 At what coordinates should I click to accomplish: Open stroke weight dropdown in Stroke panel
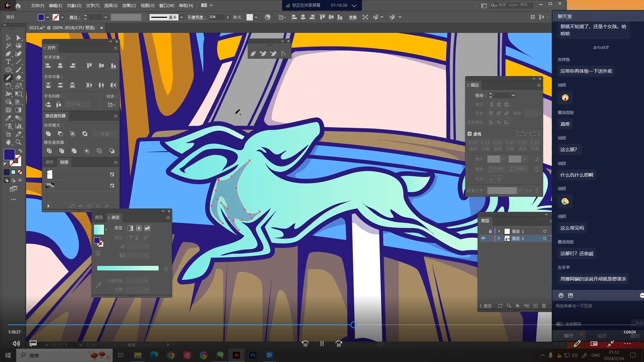pyautogui.click(x=513, y=96)
